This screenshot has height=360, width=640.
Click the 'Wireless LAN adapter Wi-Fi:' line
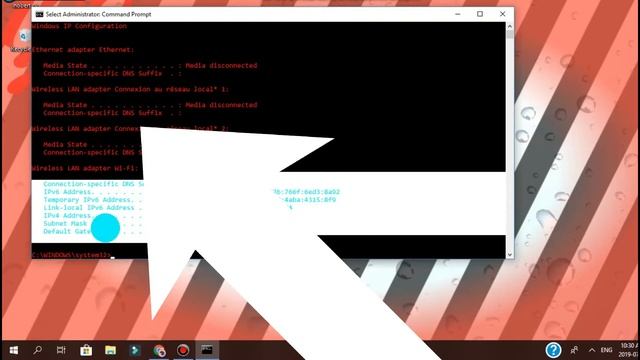85,168
